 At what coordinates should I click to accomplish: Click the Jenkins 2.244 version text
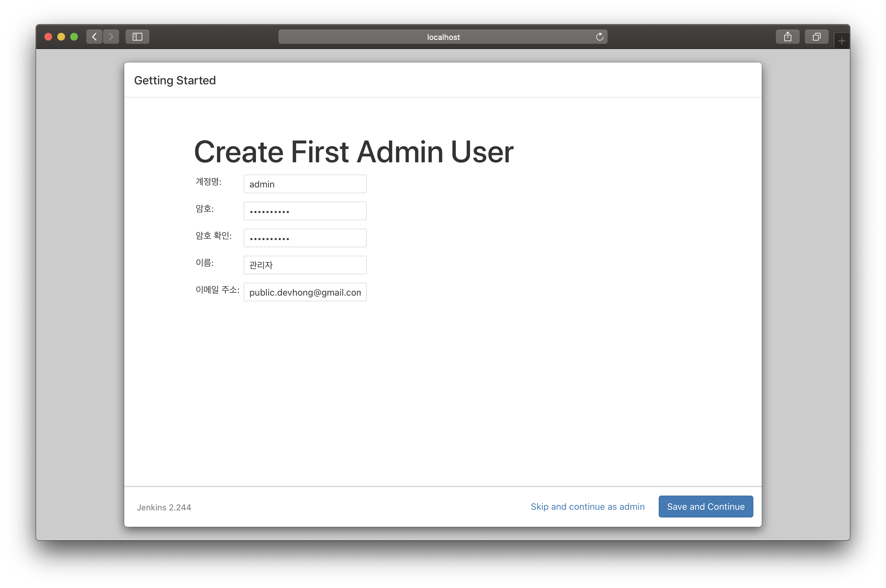pyautogui.click(x=164, y=507)
